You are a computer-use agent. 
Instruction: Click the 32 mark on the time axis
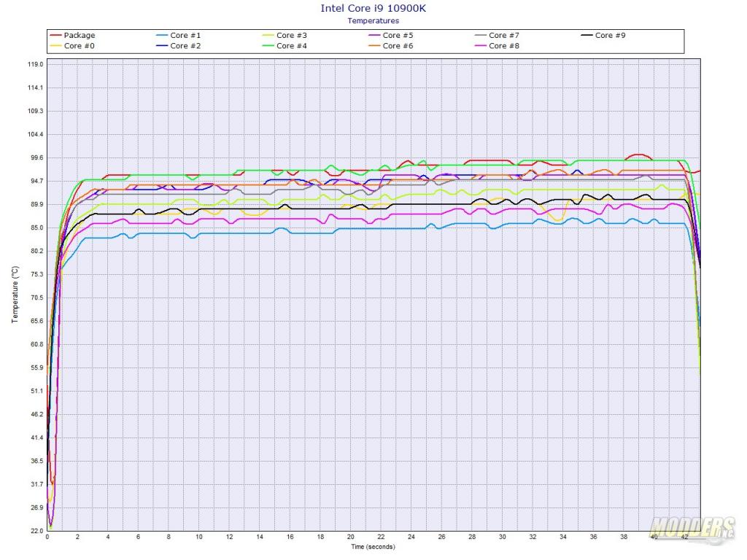533,537
